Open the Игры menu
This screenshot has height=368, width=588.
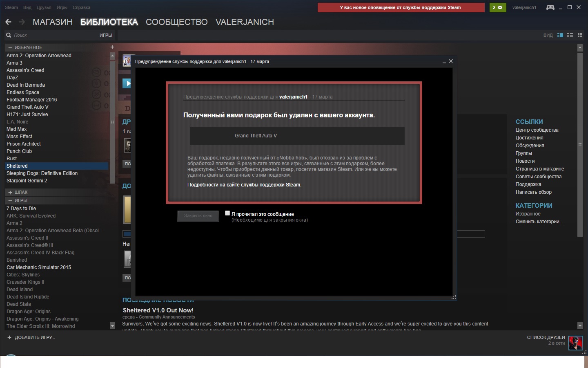click(x=62, y=7)
